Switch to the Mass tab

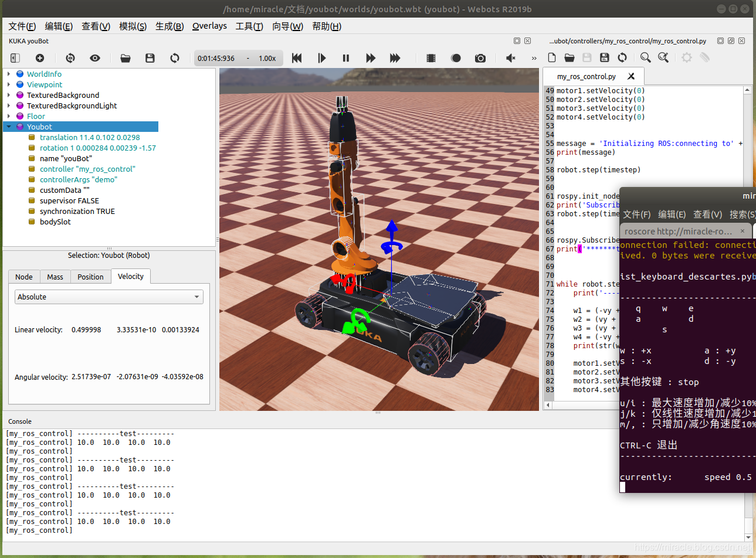[55, 277]
